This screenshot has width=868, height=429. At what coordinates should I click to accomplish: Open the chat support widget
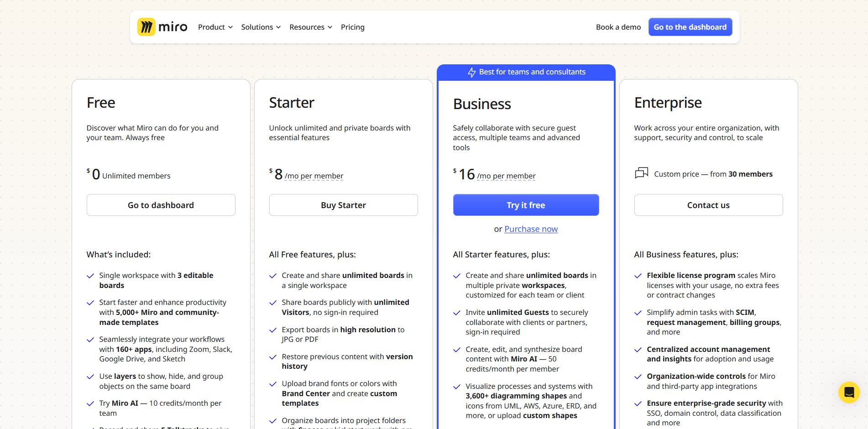pos(849,392)
